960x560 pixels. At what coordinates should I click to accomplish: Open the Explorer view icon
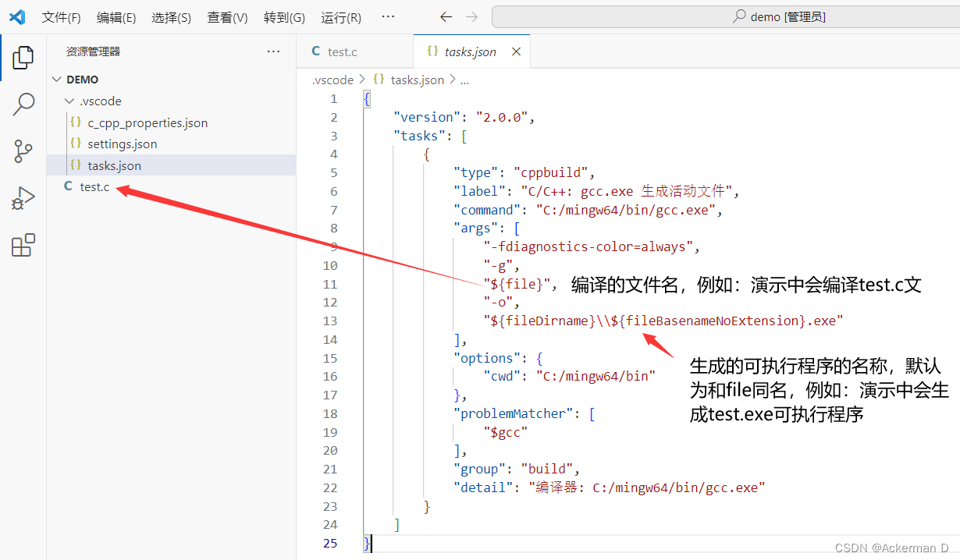click(x=23, y=57)
